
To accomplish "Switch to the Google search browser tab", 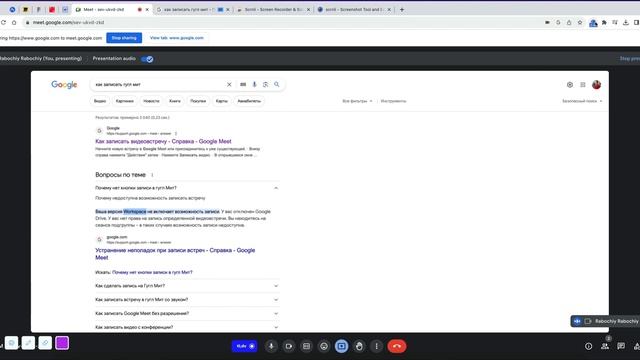I will (x=188, y=9).
